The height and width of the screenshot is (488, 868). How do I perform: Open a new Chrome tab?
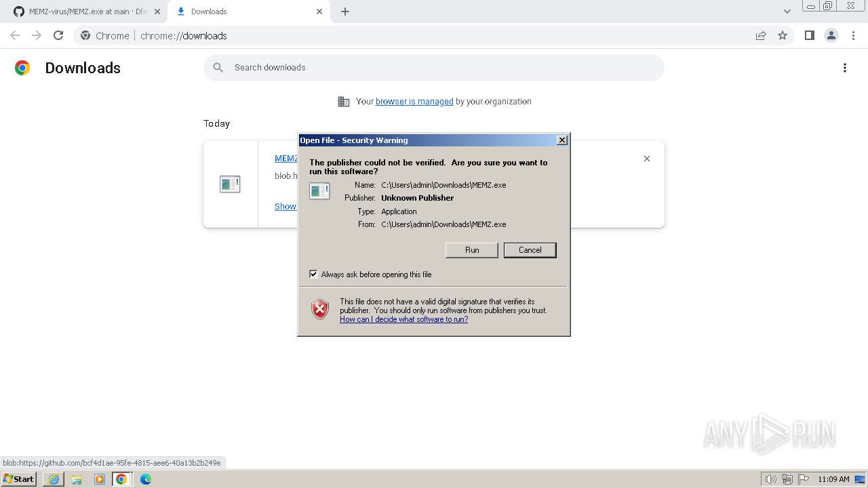pos(345,12)
